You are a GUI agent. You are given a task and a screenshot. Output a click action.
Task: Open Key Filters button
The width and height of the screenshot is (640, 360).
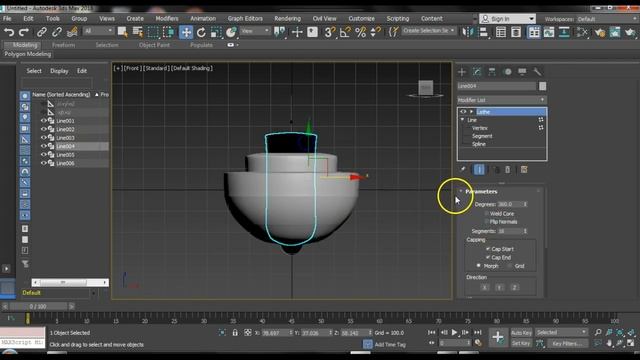(567, 343)
